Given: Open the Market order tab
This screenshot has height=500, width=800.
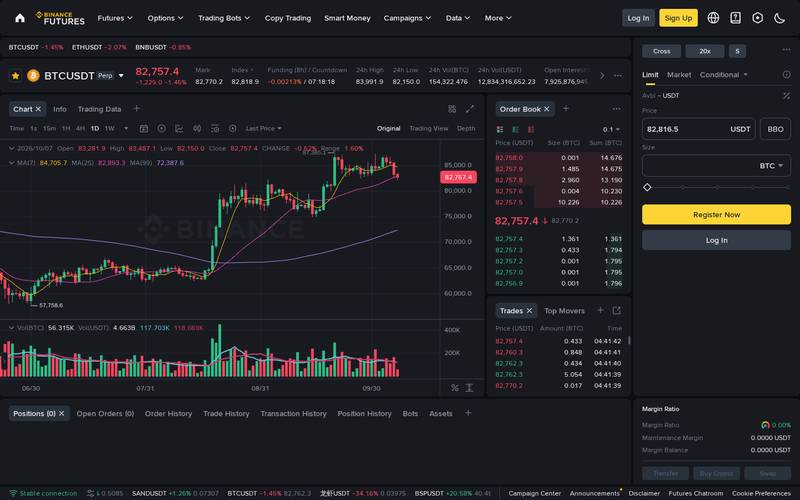Looking at the screenshot, I should pyautogui.click(x=679, y=74).
